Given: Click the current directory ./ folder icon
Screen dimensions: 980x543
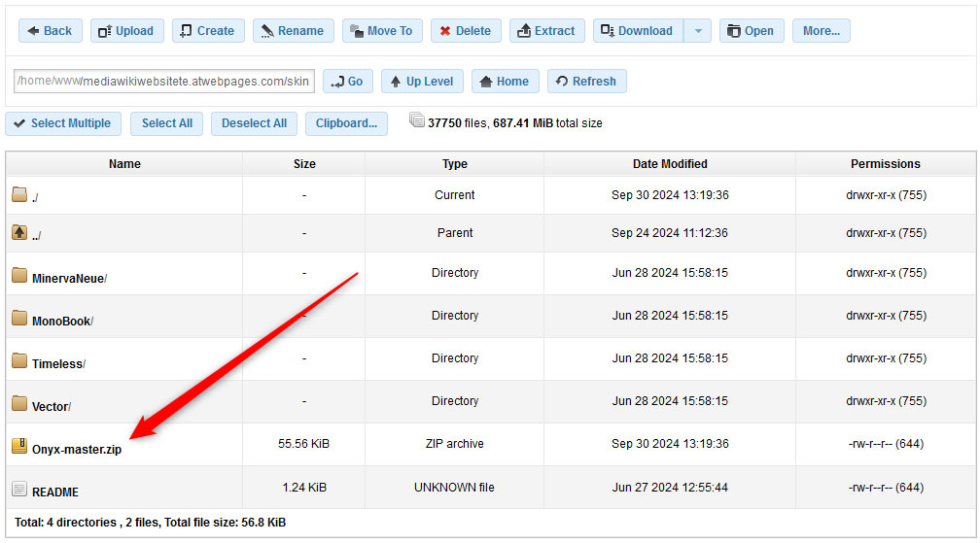Looking at the screenshot, I should [x=19, y=194].
